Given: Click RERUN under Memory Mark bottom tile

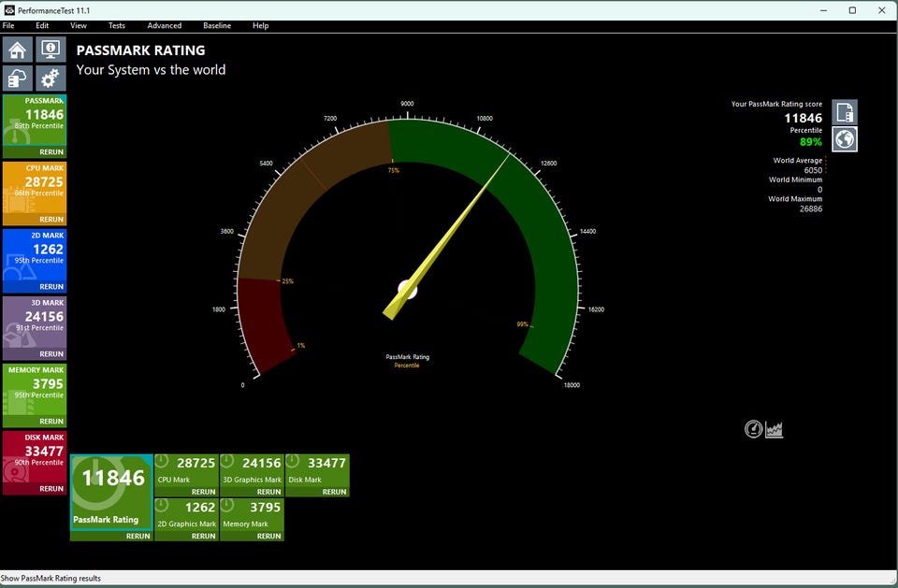Looking at the screenshot, I should point(268,536).
